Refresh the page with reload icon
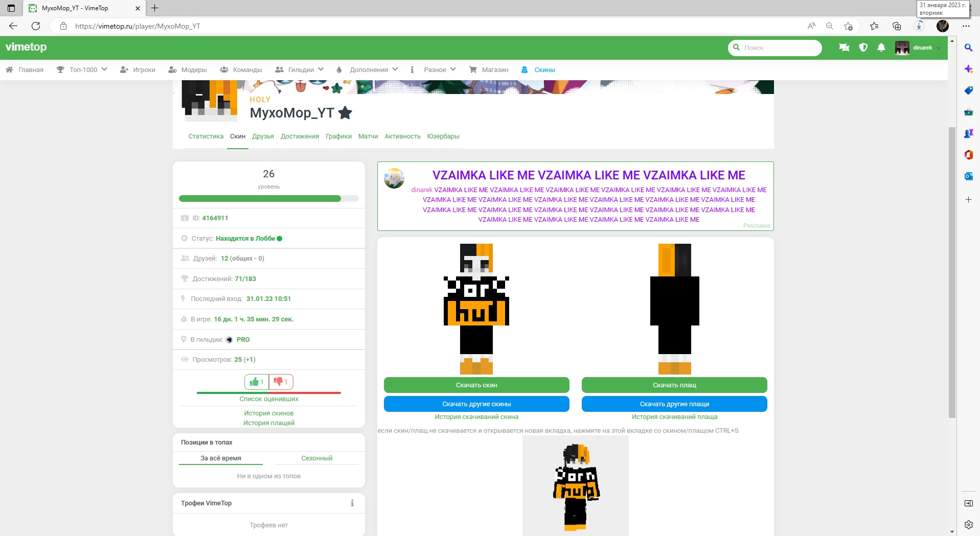This screenshot has height=536, width=980. (36, 26)
